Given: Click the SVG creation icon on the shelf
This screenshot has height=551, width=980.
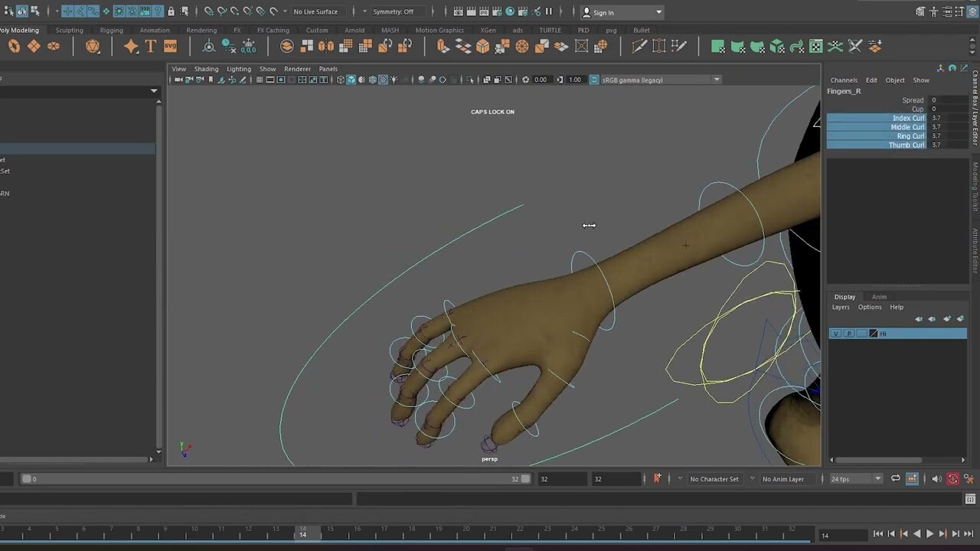Looking at the screenshot, I should tap(170, 46).
